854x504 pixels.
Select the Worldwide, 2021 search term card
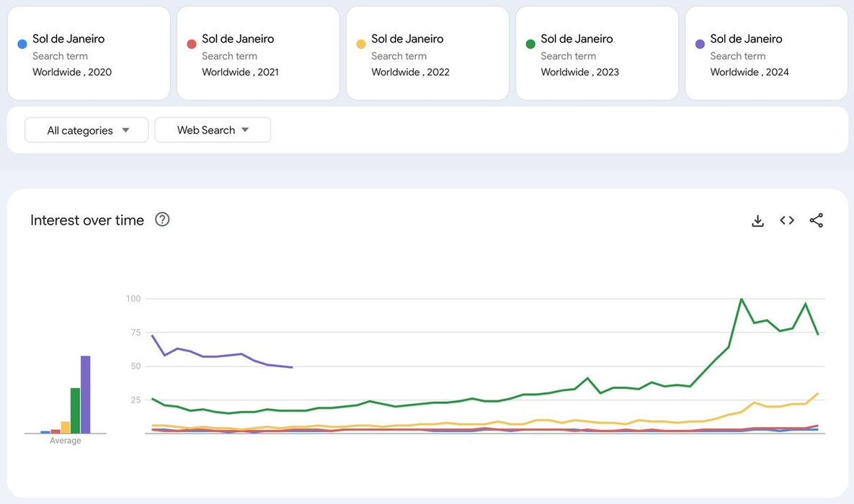tap(258, 54)
